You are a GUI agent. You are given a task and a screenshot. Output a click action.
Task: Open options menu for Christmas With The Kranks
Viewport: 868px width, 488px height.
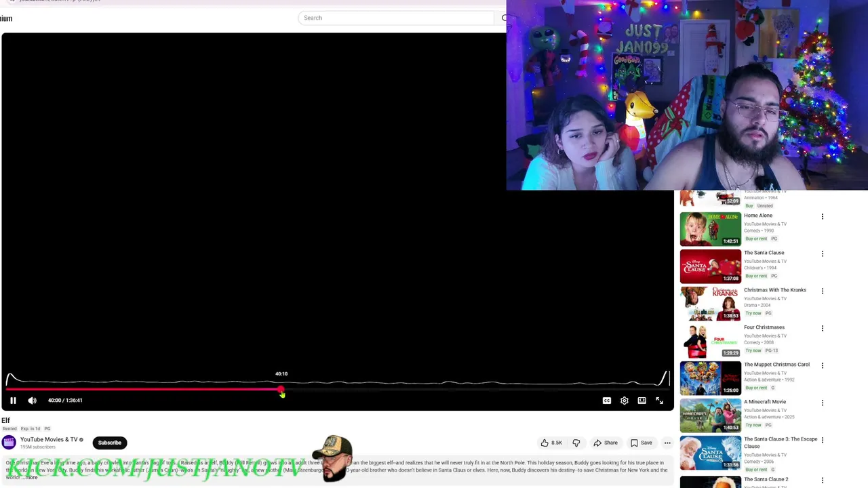pos(823,291)
